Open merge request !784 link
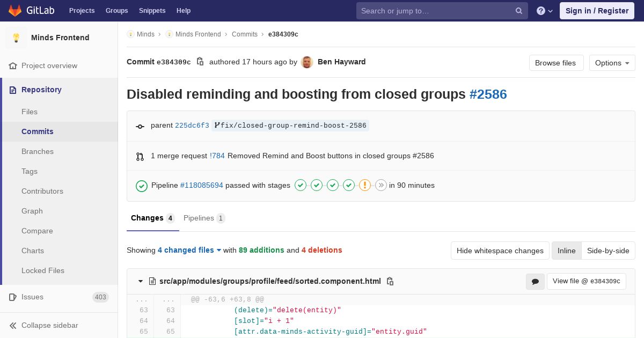The width and height of the screenshot is (644, 338). 217,156
